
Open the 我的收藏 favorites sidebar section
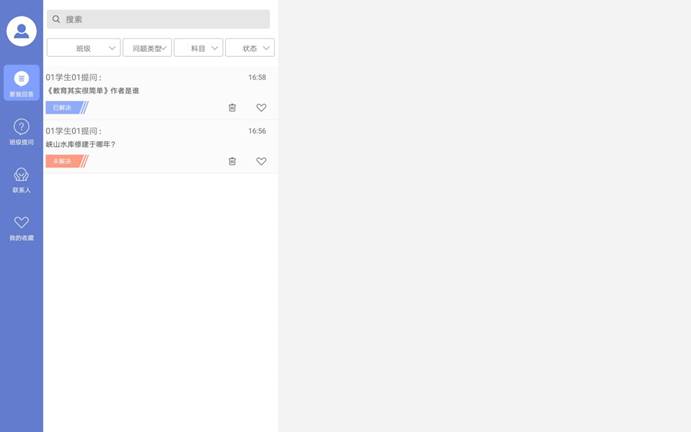pyautogui.click(x=21, y=228)
